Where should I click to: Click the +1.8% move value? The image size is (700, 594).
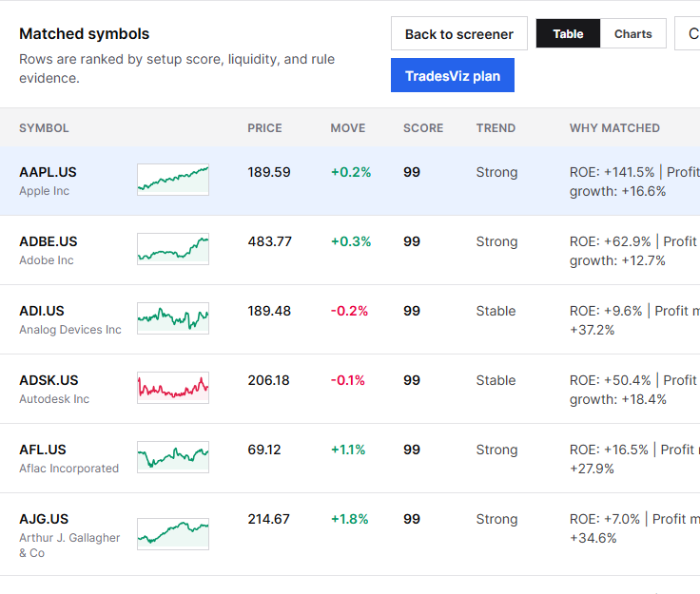tap(350, 519)
